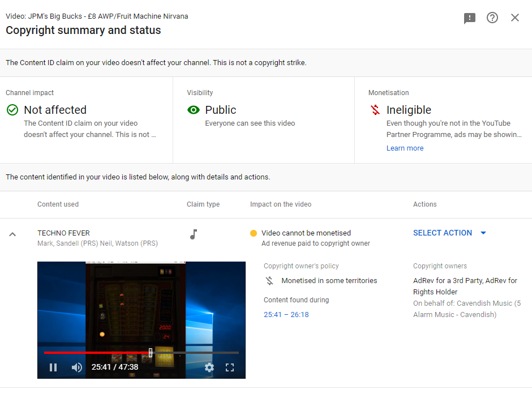This screenshot has width=532, height=415.
Task: Open the Learn more link
Action: point(405,148)
